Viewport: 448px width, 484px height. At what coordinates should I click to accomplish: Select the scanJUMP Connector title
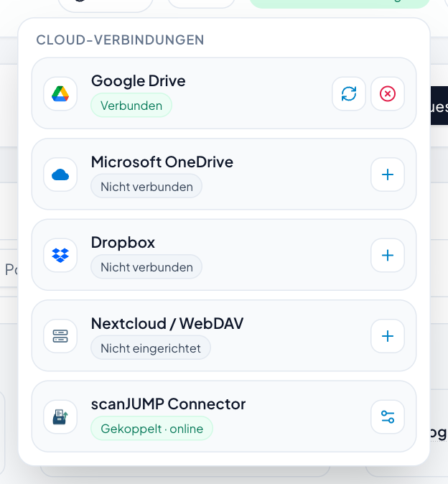point(168,404)
